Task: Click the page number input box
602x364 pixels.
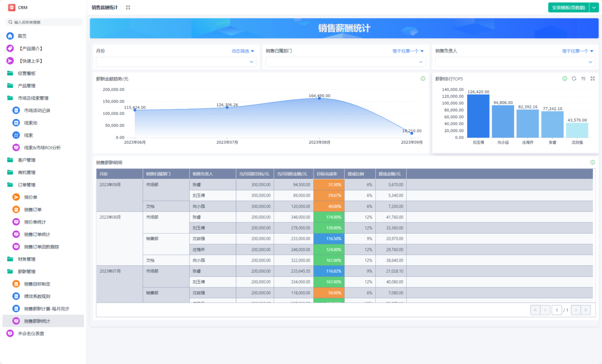Action: (x=557, y=310)
